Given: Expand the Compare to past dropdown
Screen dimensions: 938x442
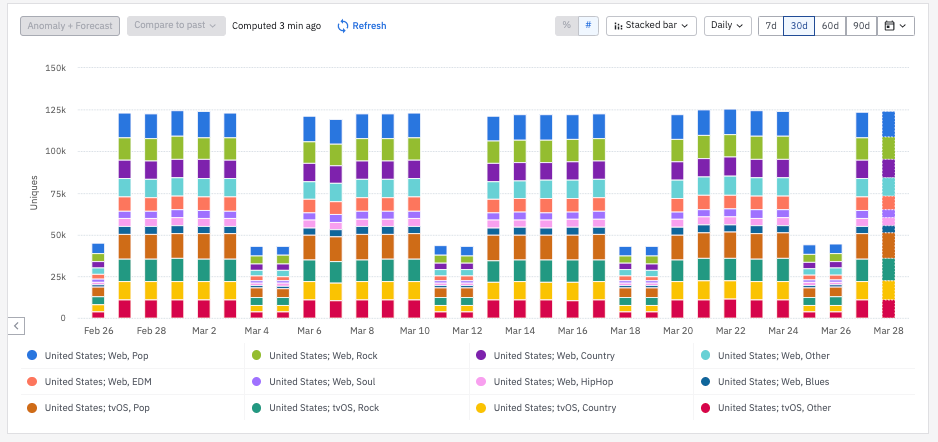Looking at the screenshot, I should coord(176,26).
